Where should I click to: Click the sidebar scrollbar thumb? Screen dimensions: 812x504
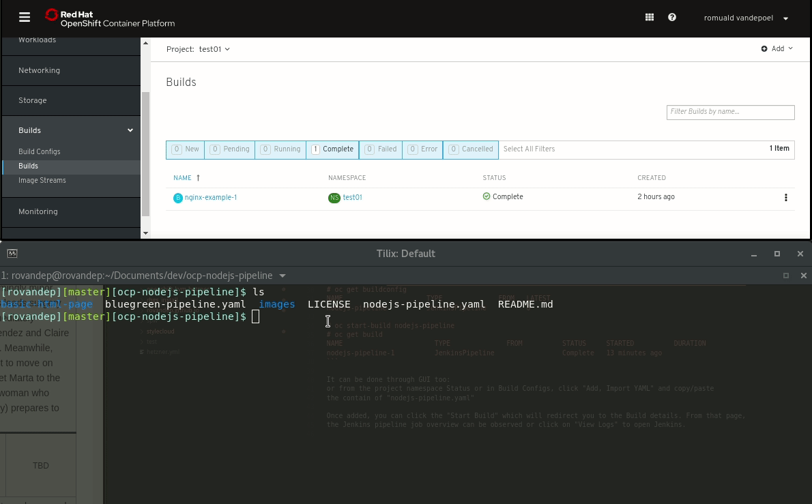pyautogui.click(x=145, y=154)
